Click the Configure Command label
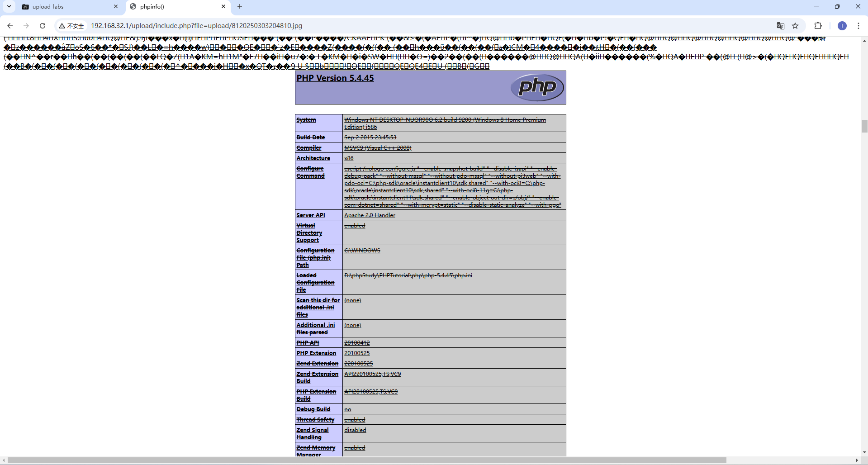Screen dimensions: 868x465 pos(310,172)
